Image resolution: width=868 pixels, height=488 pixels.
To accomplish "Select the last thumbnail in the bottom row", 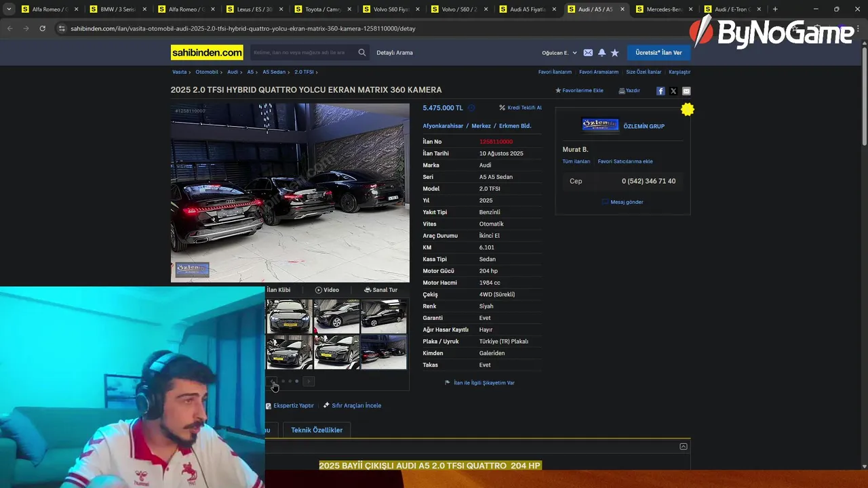I will (x=384, y=352).
